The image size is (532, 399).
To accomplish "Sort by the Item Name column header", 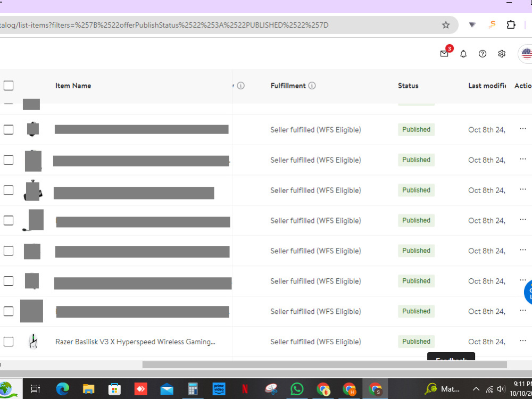I will point(73,86).
